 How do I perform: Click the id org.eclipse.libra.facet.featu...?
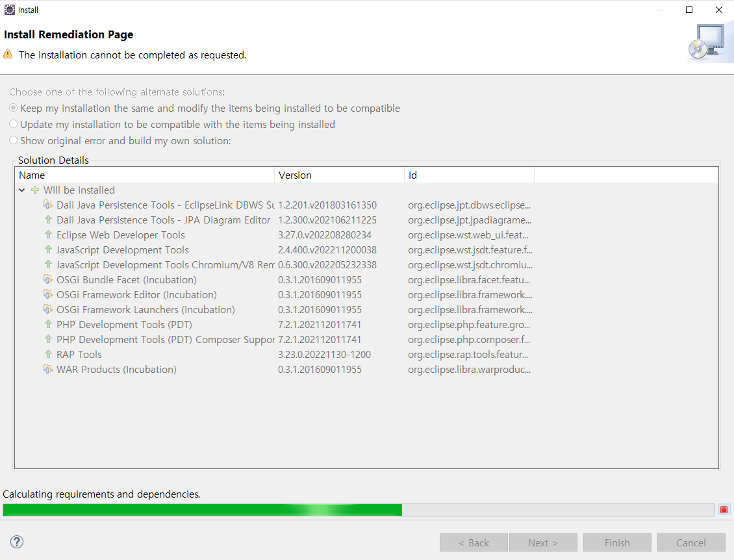(468, 280)
